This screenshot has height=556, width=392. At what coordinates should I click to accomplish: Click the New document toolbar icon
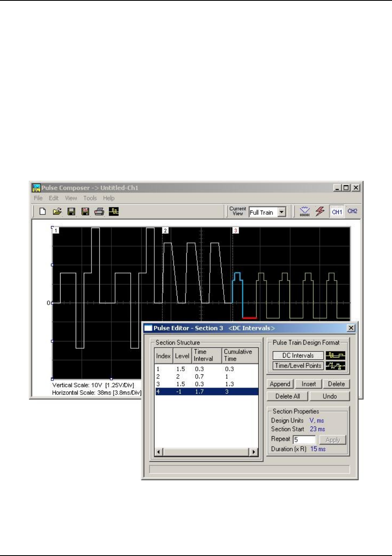click(42, 212)
